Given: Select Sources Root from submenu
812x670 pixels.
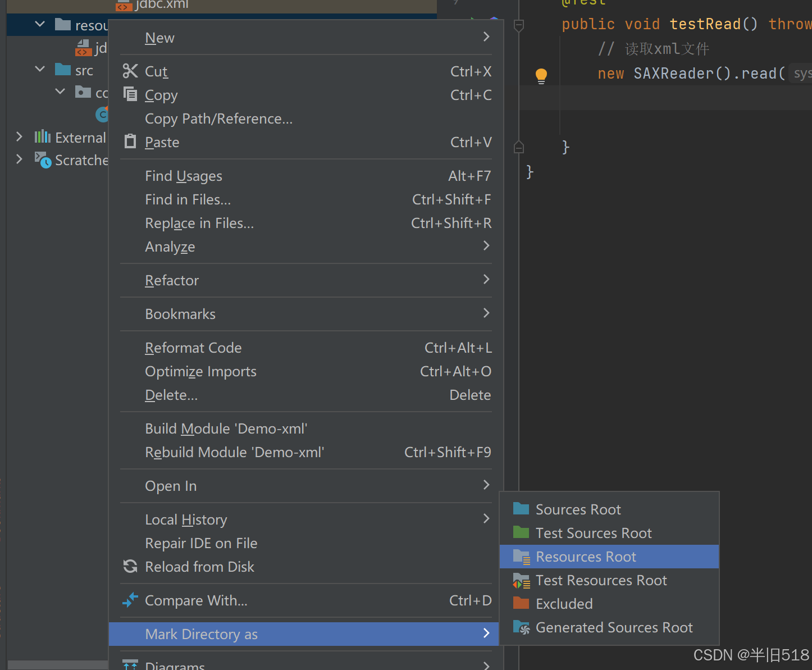Looking at the screenshot, I should (609, 509).
